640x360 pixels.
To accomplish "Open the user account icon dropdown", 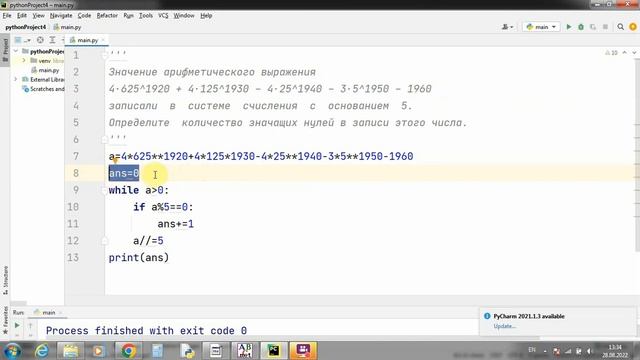I will [507, 27].
